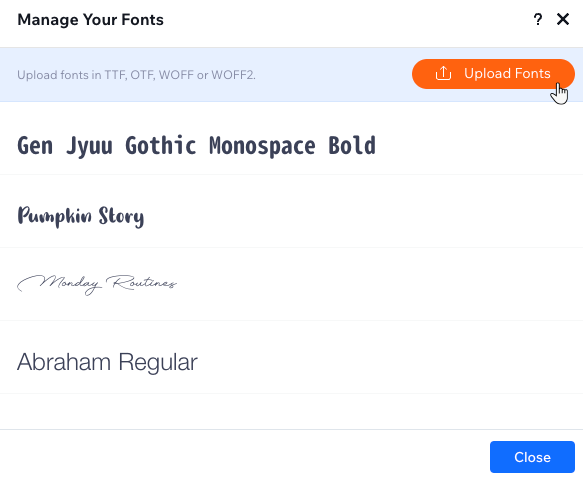Select the Pumpkin Story font row
Screen dimensions: 583x478
(292, 211)
